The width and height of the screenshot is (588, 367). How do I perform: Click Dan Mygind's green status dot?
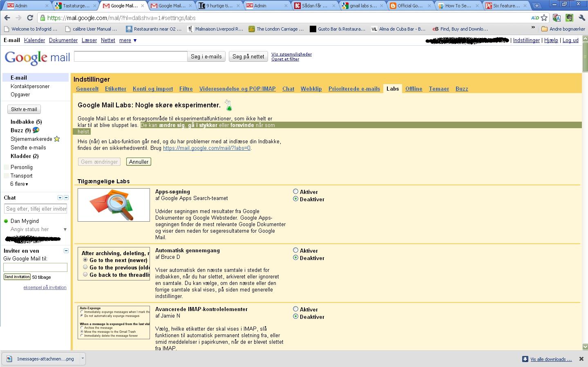click(x=6, y=221)
